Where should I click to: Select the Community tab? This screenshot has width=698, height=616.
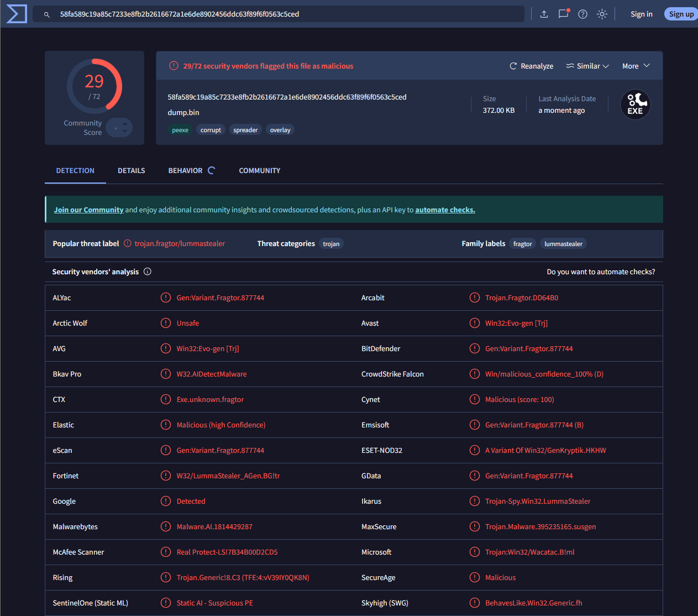pos(260,171)
